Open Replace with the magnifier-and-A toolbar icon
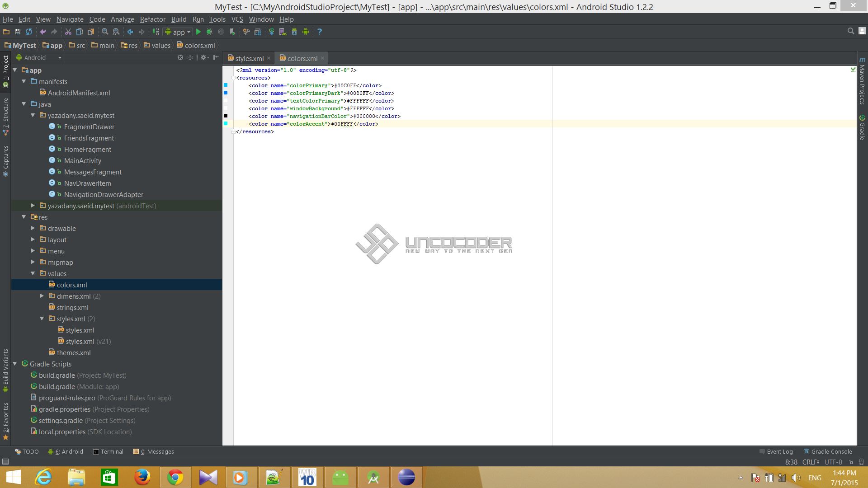The height and width of the screenshot is (488, 868). [x=116, y=32]
